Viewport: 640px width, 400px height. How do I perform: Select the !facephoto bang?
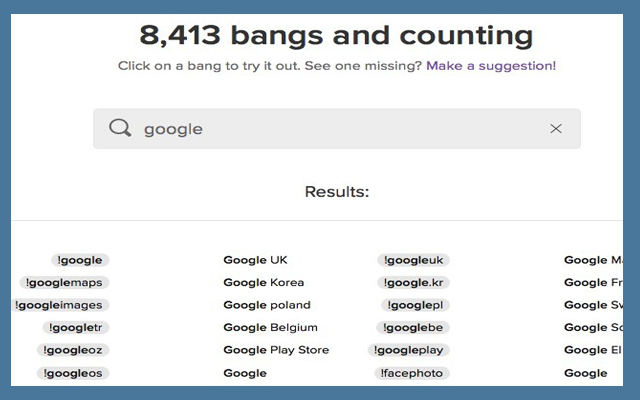coord(411,373)
